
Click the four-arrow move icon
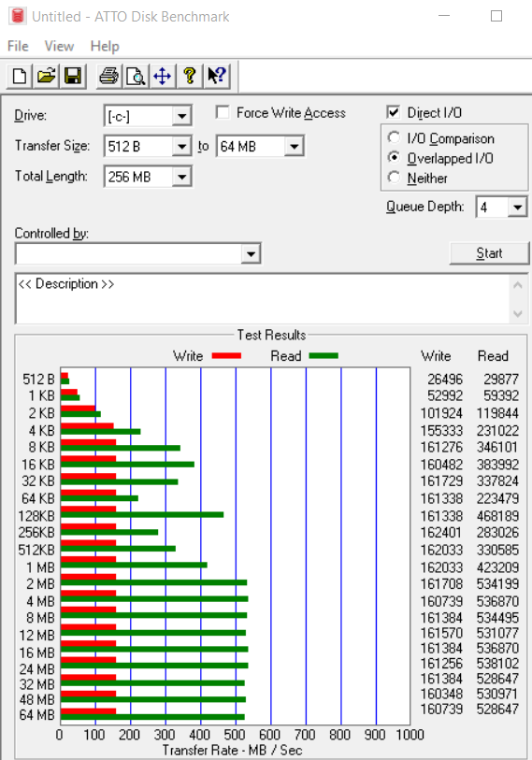coord(162,76)
